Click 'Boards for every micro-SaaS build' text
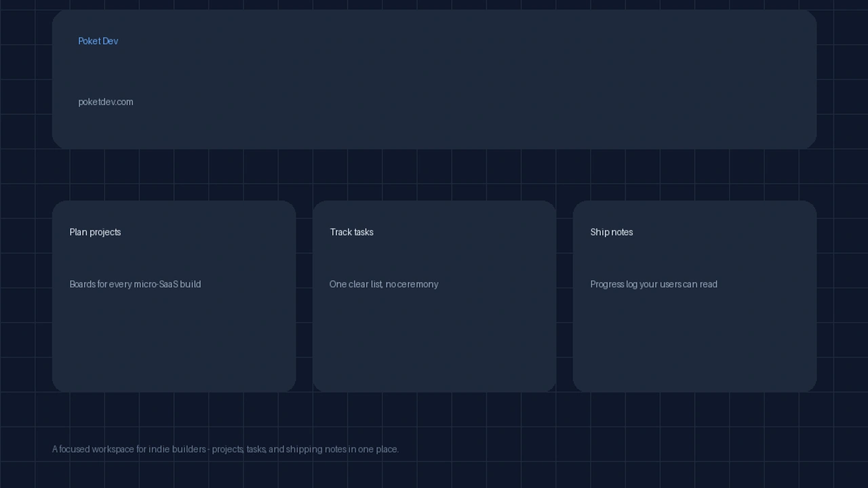868x488 pixels. click(135, 285)
